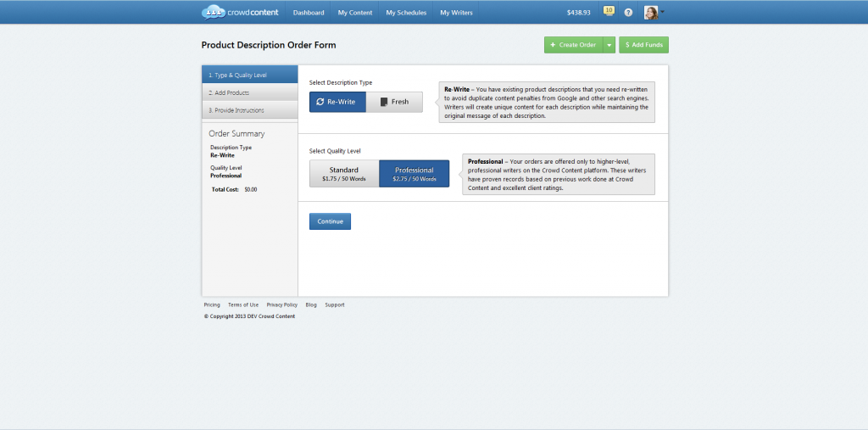Click the help question mark icon
The image size is (868, 430).
628,13
